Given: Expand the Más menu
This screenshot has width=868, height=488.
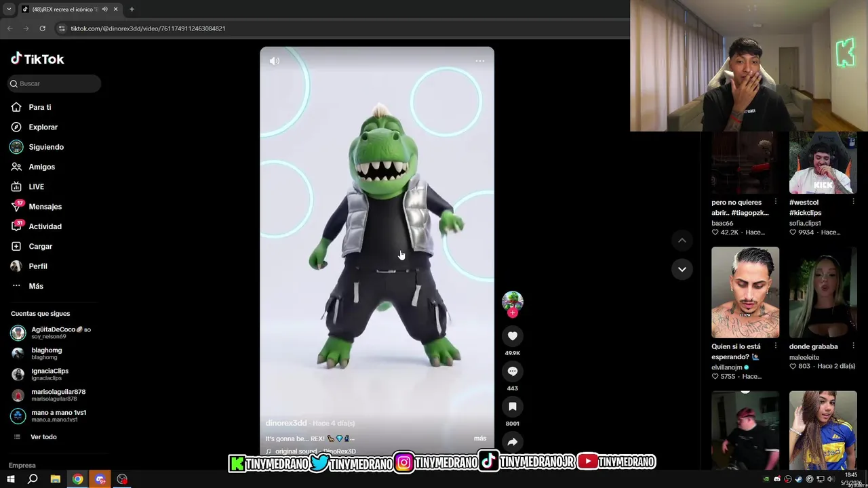Looking at the screenshot, I should 27,286.
